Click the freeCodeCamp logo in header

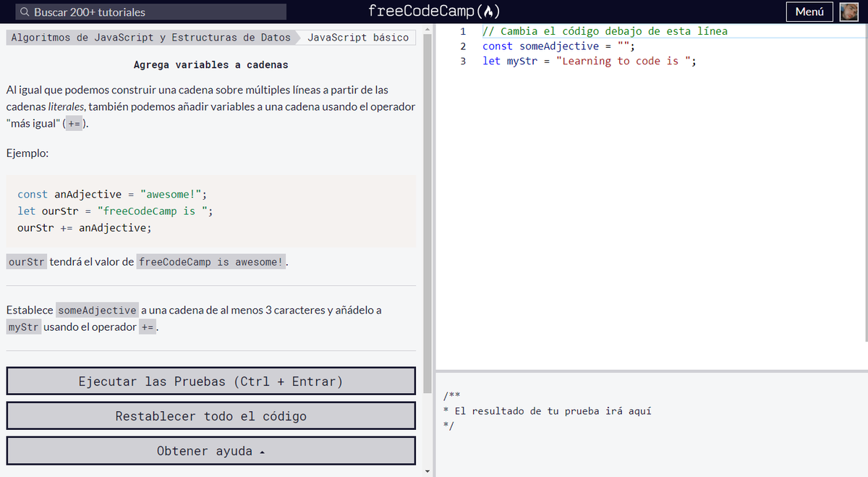434,12
